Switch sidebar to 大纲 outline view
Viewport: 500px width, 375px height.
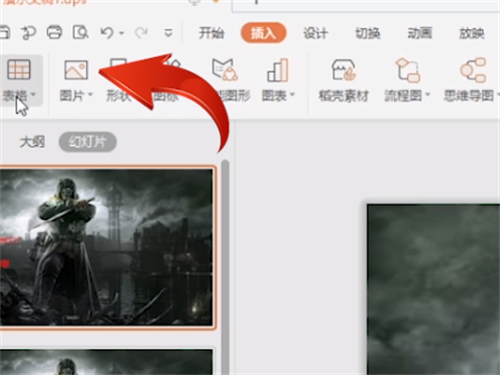pos(32,142)
